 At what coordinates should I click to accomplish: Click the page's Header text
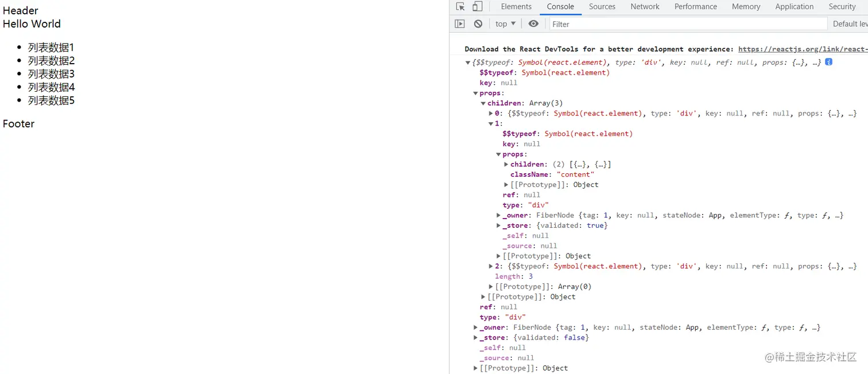(21, 10)
